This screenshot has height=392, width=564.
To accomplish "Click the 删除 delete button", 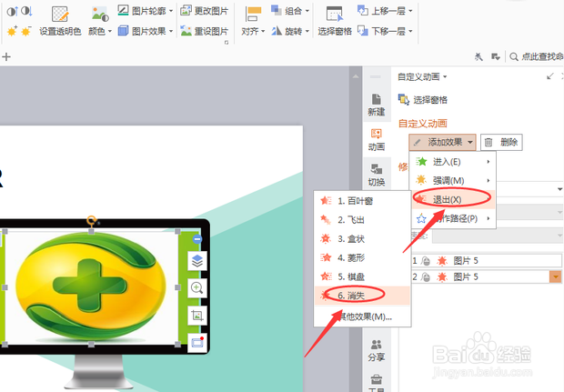I will click(501, 143).
